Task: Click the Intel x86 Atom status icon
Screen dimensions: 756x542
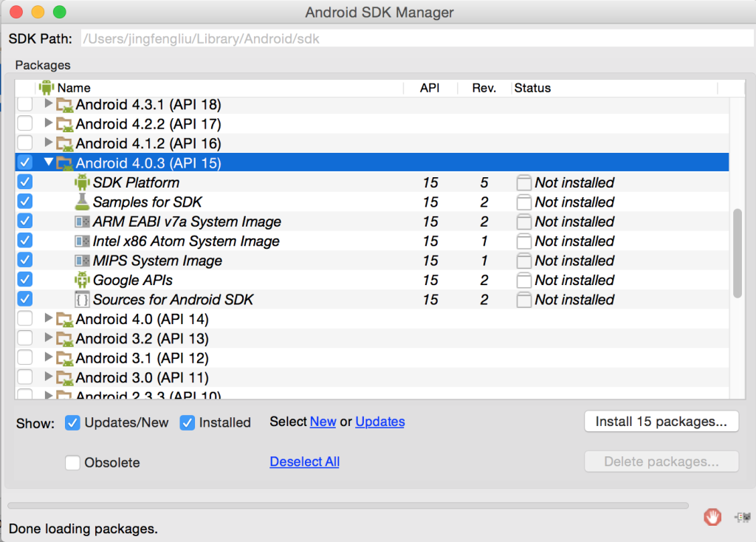Action: (523, 241)
